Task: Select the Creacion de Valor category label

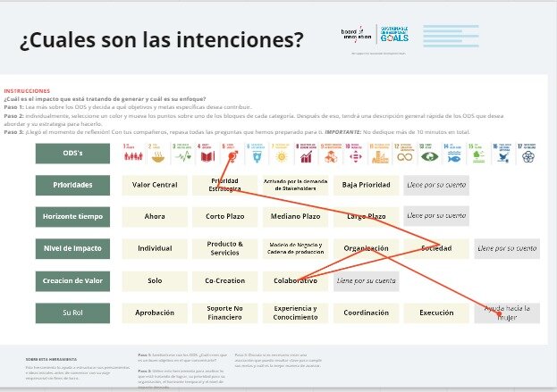Action: 72,280
